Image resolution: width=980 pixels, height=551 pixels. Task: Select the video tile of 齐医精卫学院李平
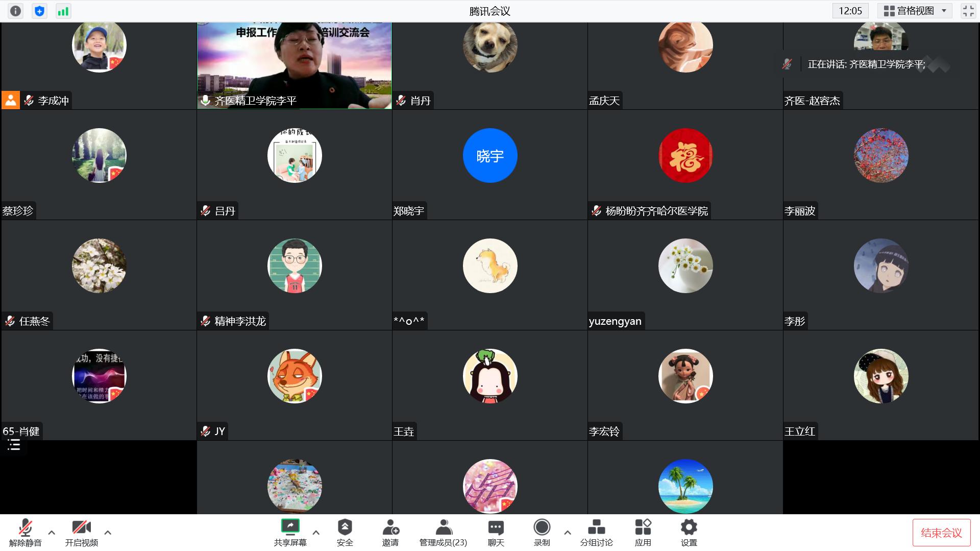coord(295,65)
